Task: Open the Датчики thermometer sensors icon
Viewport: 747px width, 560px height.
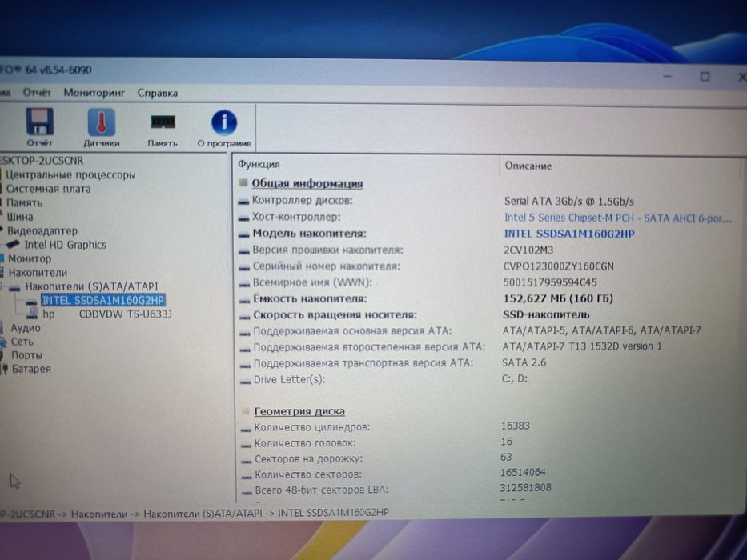Action: 102,122
